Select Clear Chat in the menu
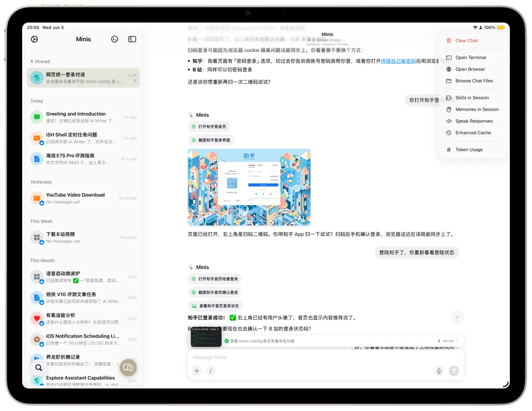 point(472,41)
